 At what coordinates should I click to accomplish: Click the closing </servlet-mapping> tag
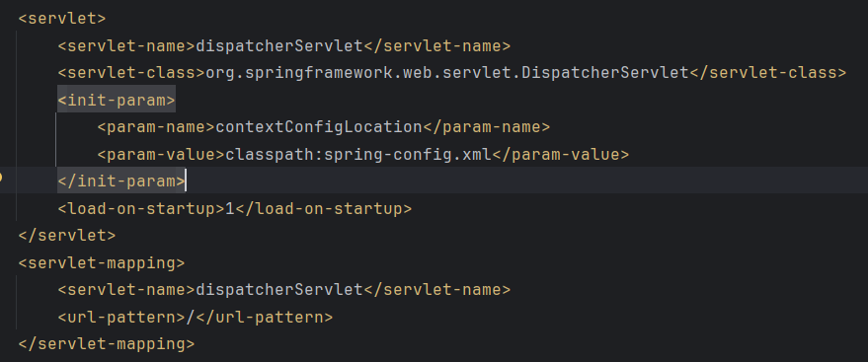pyautogui.click(x=107, y=344)
